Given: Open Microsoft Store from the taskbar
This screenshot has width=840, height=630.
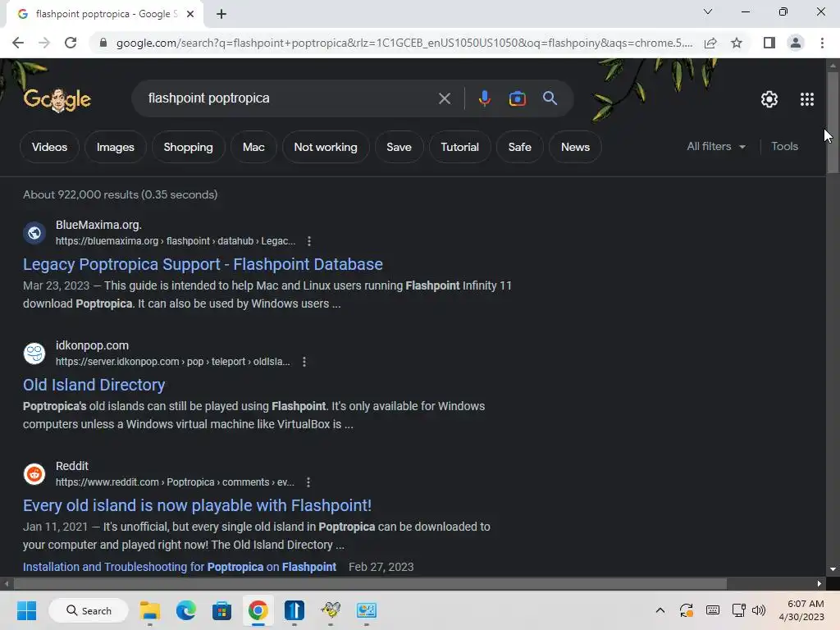Looking at the screenshot, I should [x=221, y=610].
